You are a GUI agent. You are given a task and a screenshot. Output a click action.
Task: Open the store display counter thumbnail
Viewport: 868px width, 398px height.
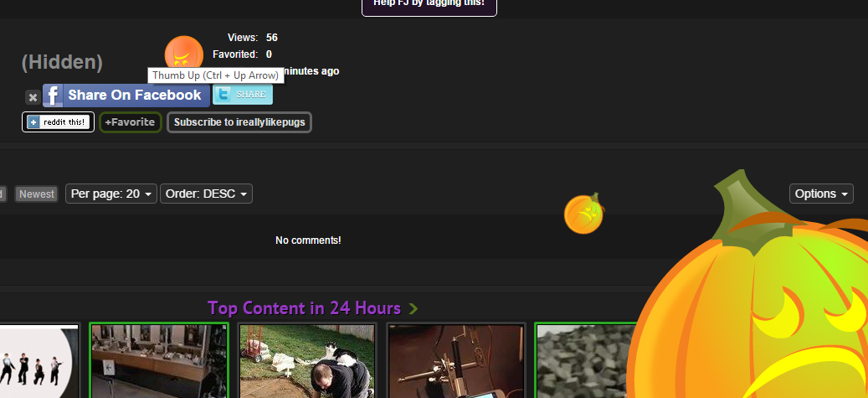pos(158,361)
